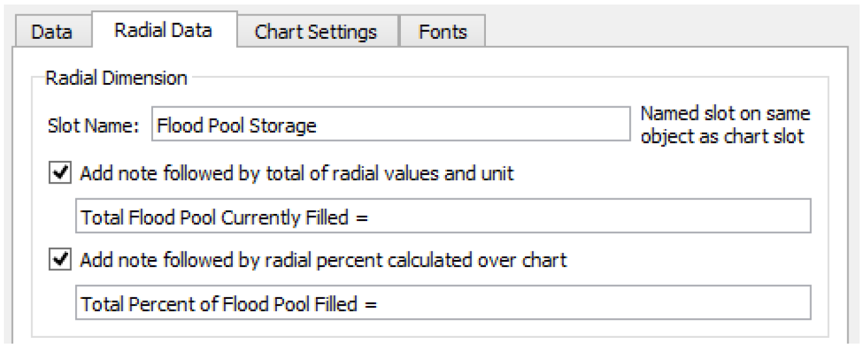This screenshot has width=868, height=354.
Task: Click empty space right of 'Currently Filled =' text
Action: coord(584,217)
